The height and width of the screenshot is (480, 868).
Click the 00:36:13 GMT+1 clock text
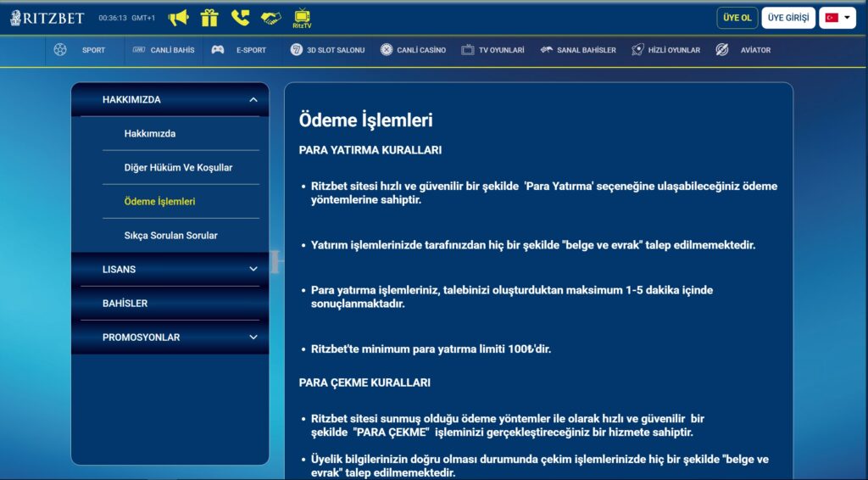coord(127,18)
